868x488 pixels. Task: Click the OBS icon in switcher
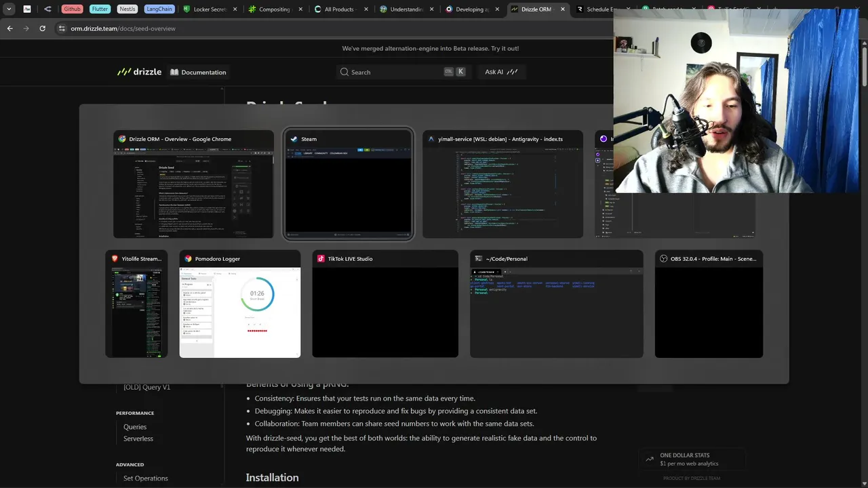tap(664, 259)
